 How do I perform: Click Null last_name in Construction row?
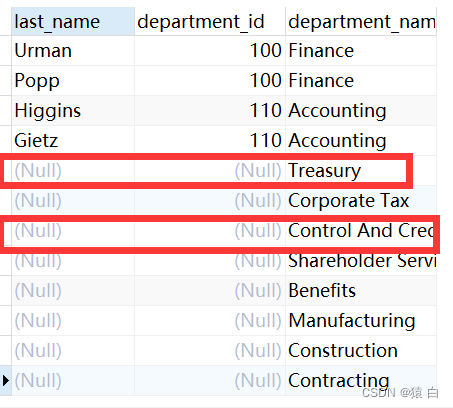point(73,351)
